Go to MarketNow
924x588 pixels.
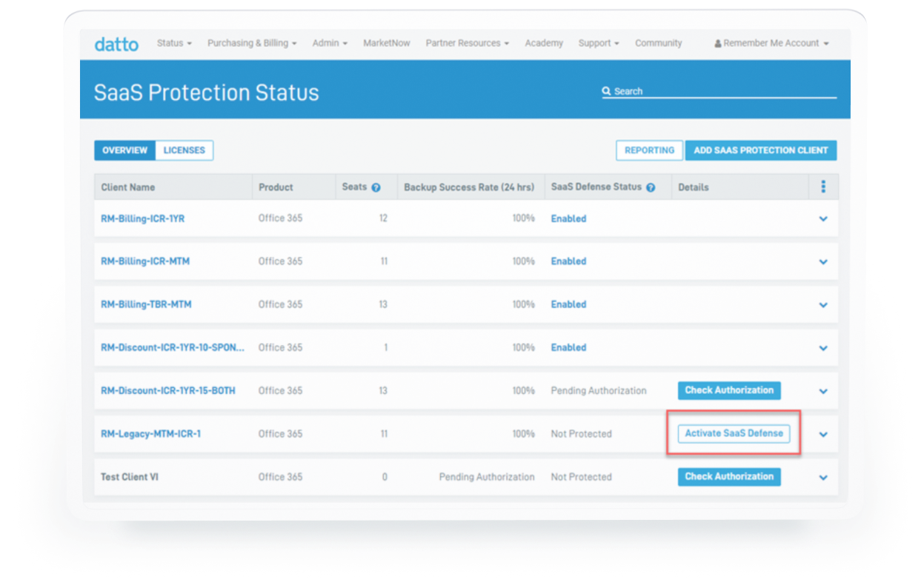pyautogui.click(x=387, y=43)
